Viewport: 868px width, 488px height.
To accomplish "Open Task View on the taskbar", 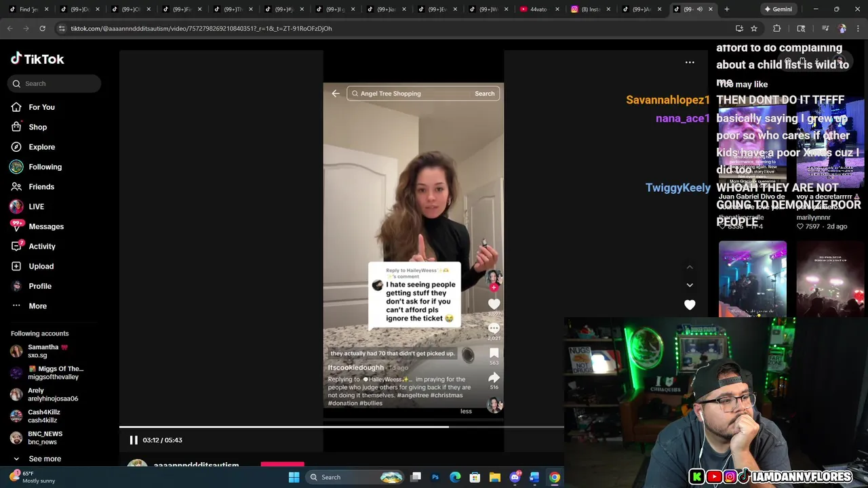I will tap(416, 477).
